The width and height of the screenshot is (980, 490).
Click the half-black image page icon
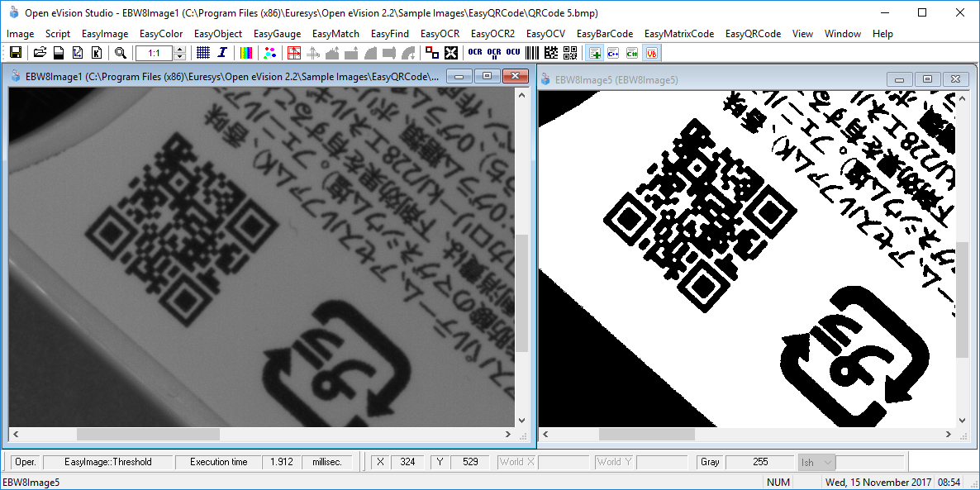tap(58, 53)
